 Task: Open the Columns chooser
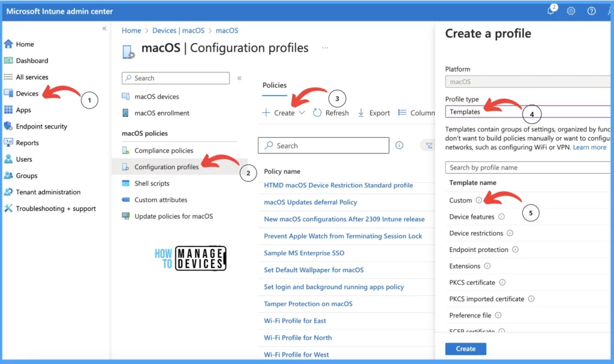416,113
